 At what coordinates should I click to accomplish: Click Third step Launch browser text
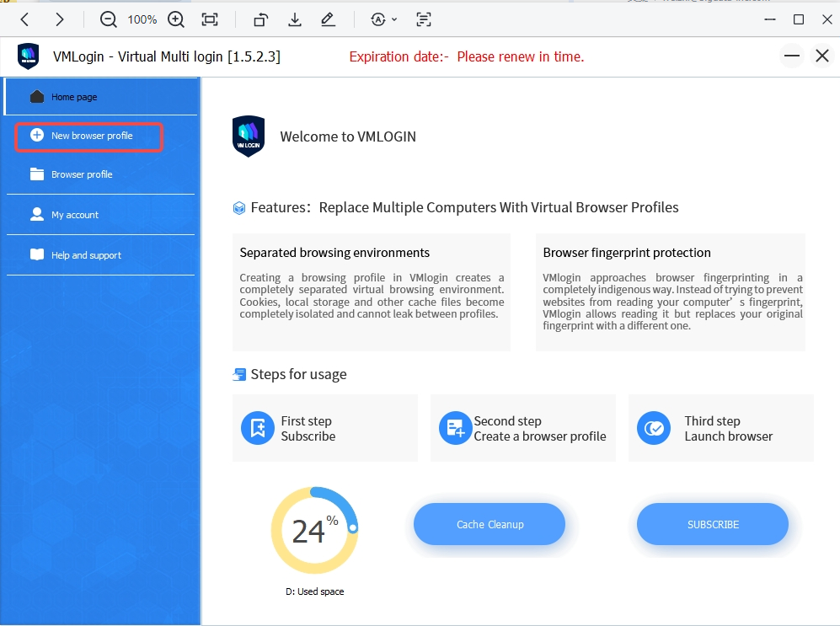[x=729, y=428]
